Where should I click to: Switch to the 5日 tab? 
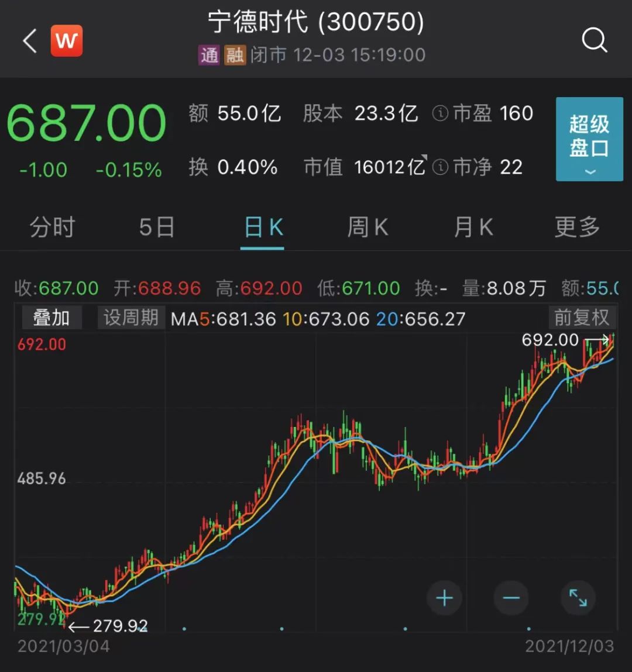pos(157,227)
